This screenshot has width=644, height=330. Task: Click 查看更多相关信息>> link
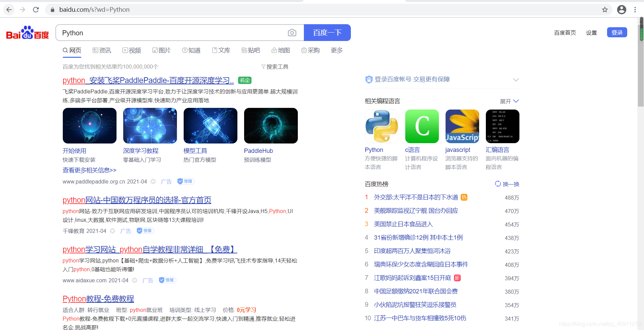(90, 170)
